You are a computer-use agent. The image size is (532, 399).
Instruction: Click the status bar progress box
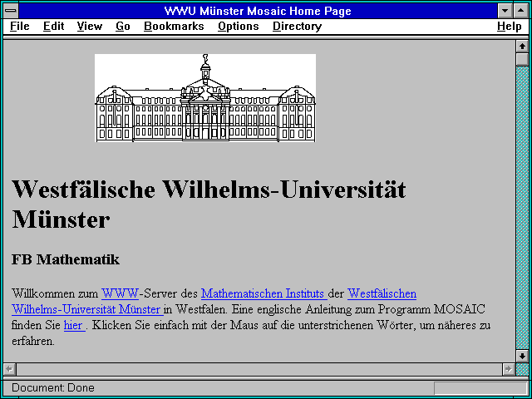pos(480,388)
